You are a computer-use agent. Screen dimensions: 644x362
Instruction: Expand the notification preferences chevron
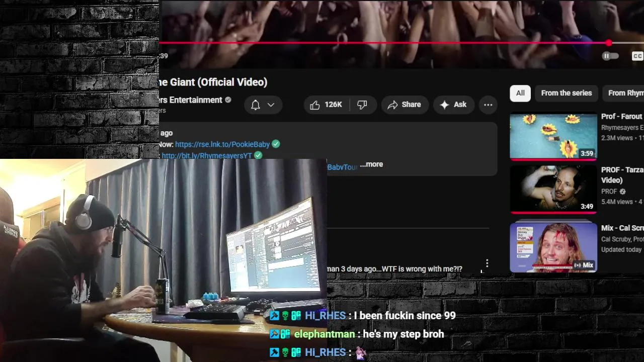[271, 105]
